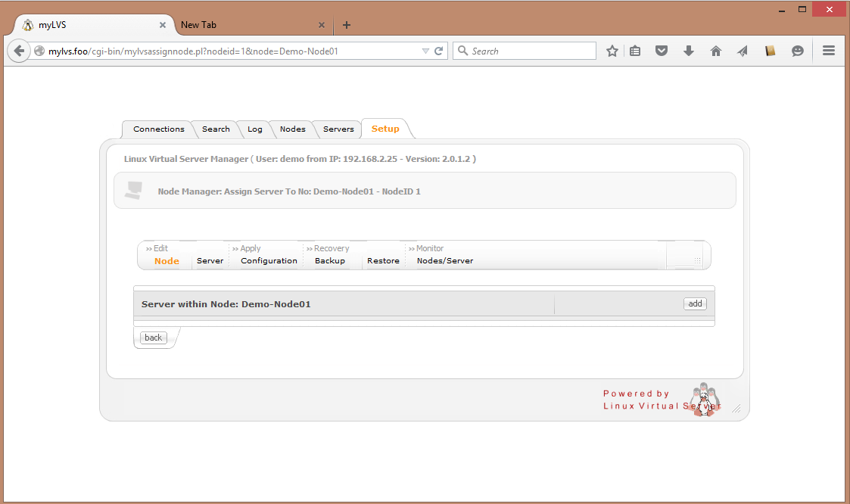Go to the browser Home icon

coord(715,51)
